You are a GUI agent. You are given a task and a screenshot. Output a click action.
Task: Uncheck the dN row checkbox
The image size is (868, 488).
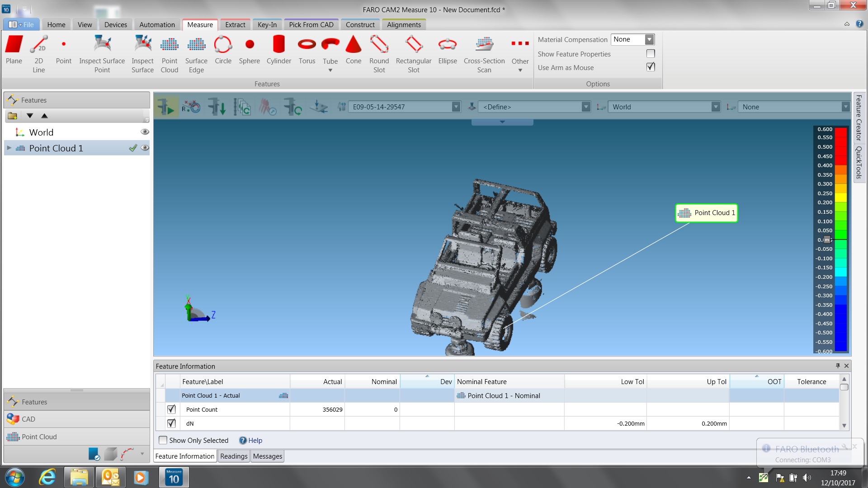(171, 423)
